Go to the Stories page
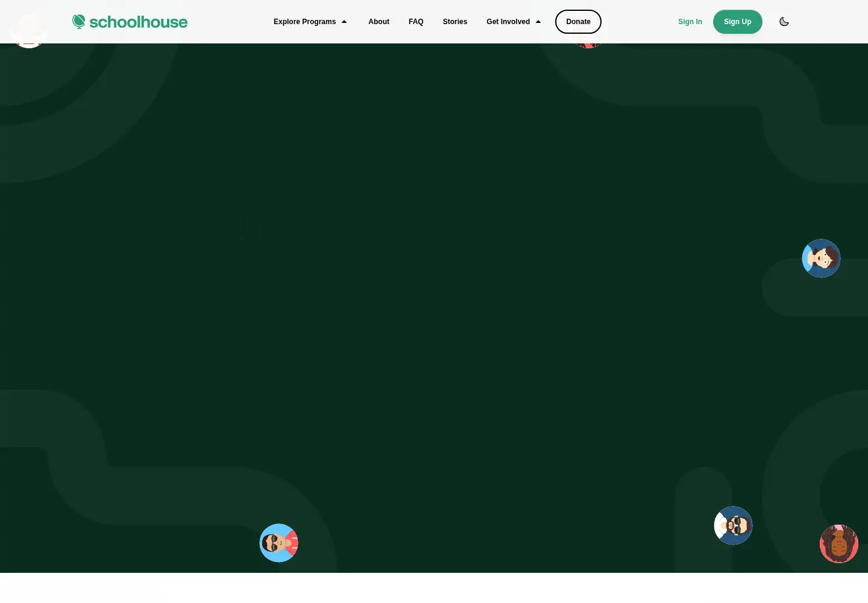Screen dimensions: 868x603 pos(455,22)
